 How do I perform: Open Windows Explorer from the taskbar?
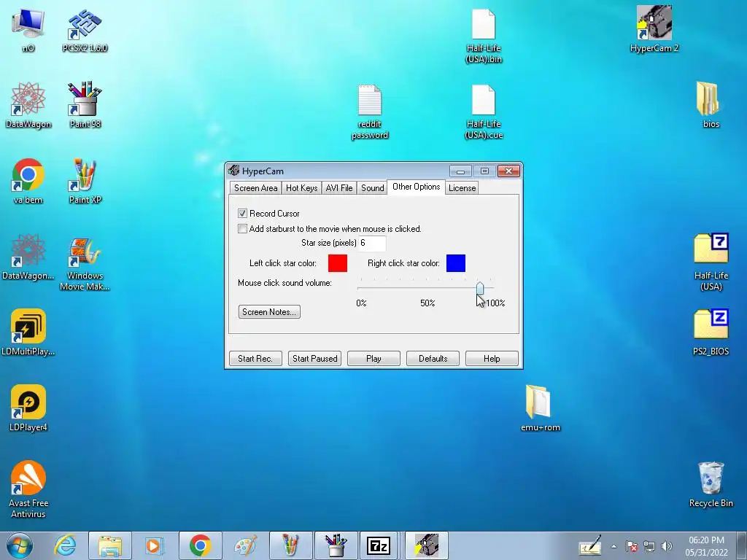tap(110, 545)
